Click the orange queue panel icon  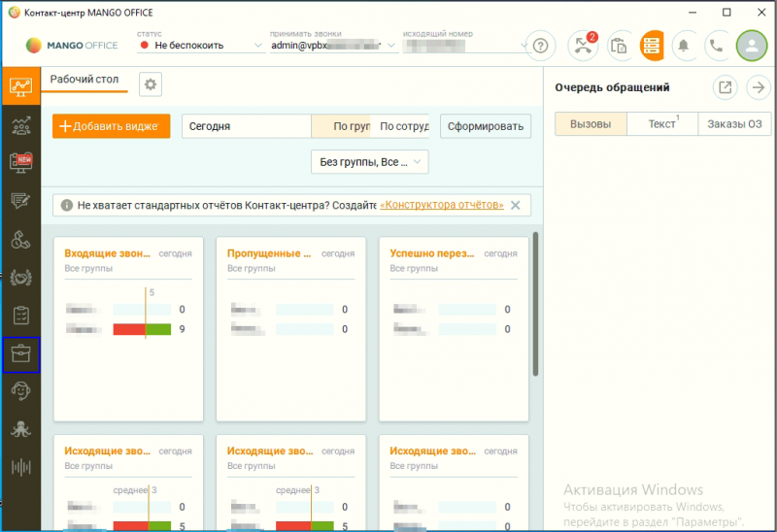coord(651,46)
